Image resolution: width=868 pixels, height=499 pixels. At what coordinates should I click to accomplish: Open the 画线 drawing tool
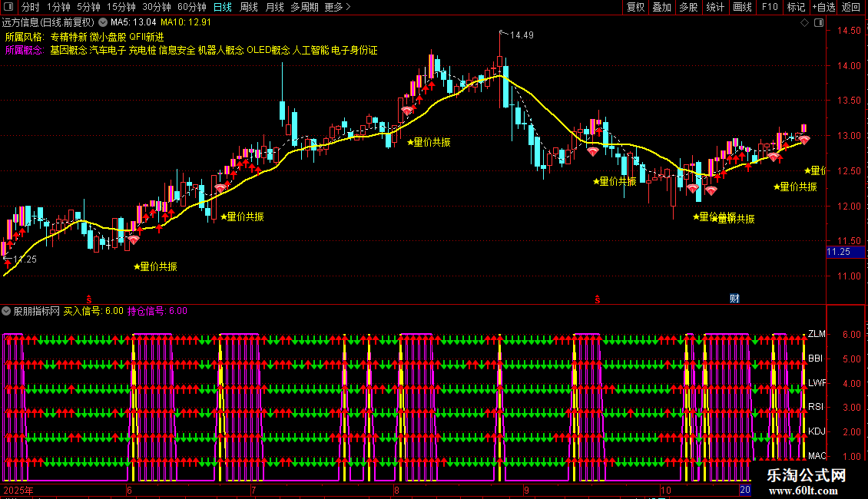(742, 7)
